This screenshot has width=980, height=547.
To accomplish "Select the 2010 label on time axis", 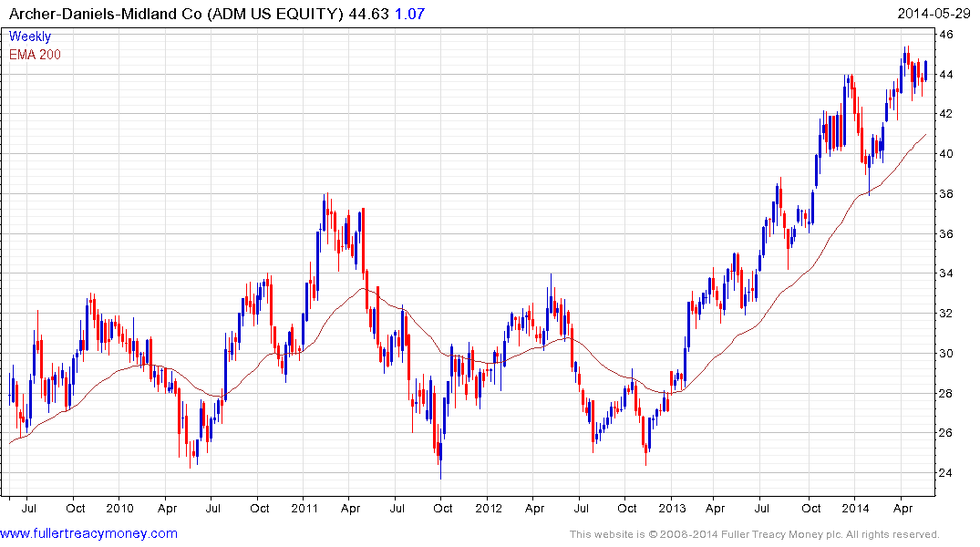I will (x=119, y=508).
